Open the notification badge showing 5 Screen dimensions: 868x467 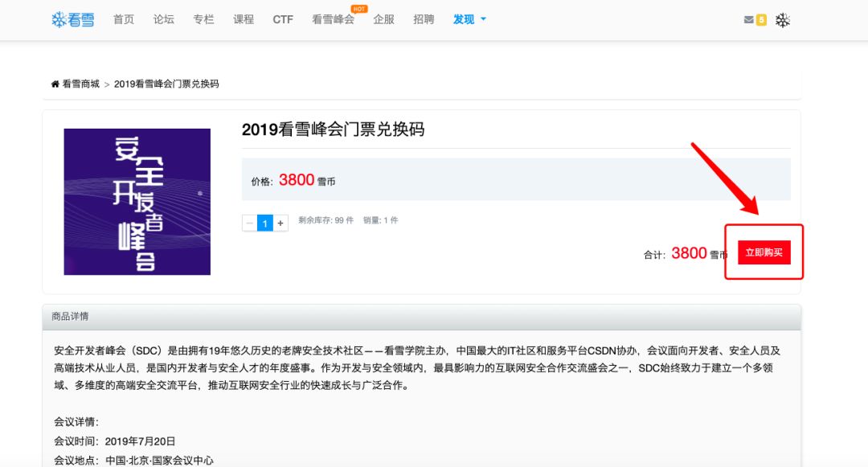(x=761, y=20)
